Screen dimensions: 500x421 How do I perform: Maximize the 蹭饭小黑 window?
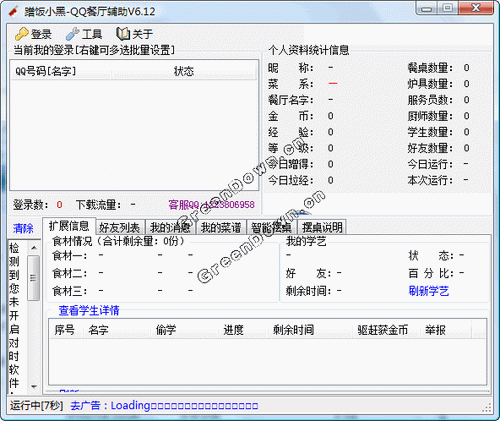tap(448, 8)
